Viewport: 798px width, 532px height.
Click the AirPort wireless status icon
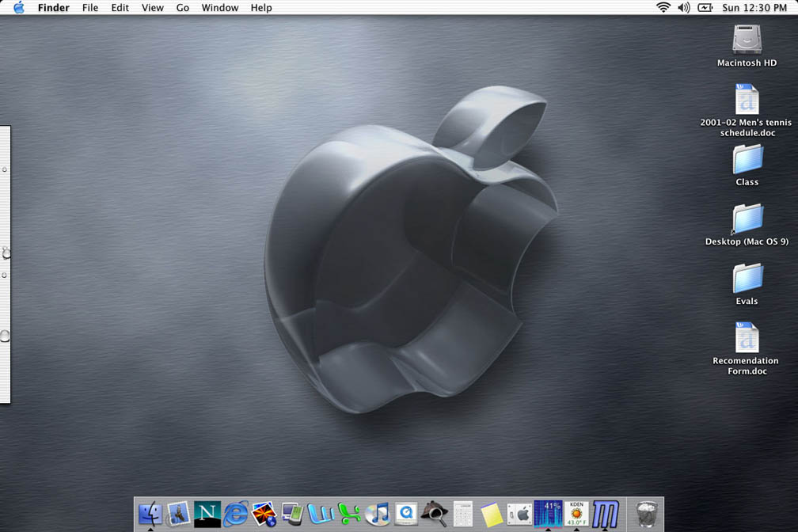point(663,7)
